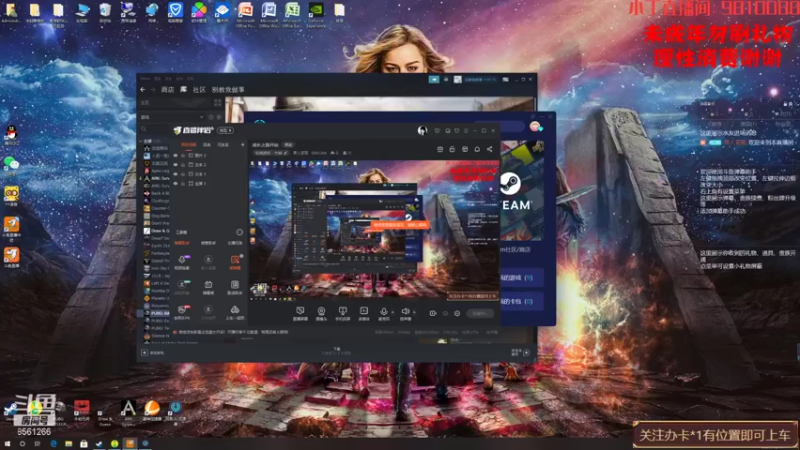Screen dimensions: 800x450
Task: Select the first scene tab in live companion
Action: tap(189, 145)
